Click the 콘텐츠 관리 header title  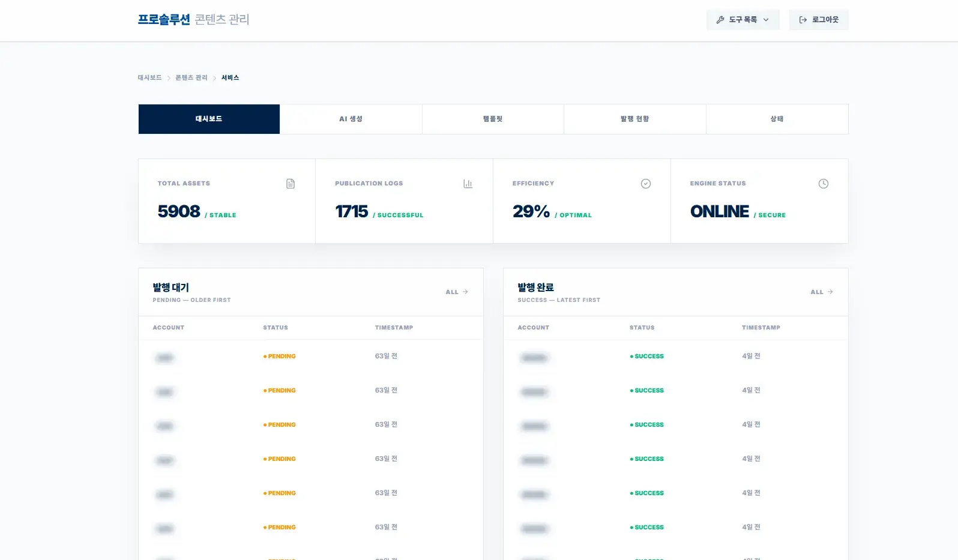(222, 19)
